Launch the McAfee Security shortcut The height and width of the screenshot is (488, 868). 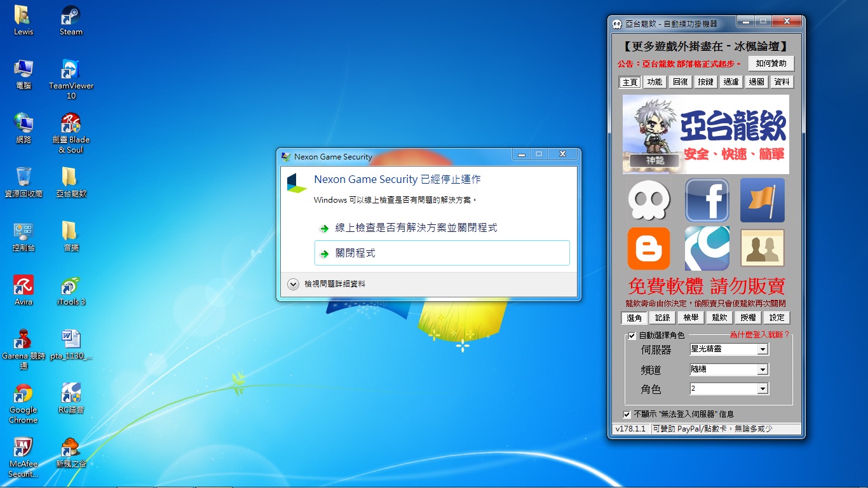pyautogui.click(x=24, y=457)
